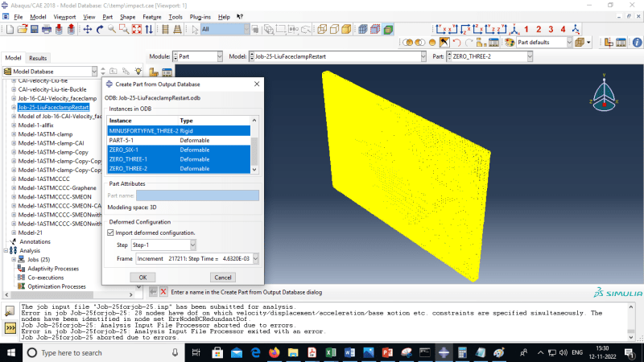Select the Box Zoom View tool
This screenshot has height=362, width=644.
(124, 29)
